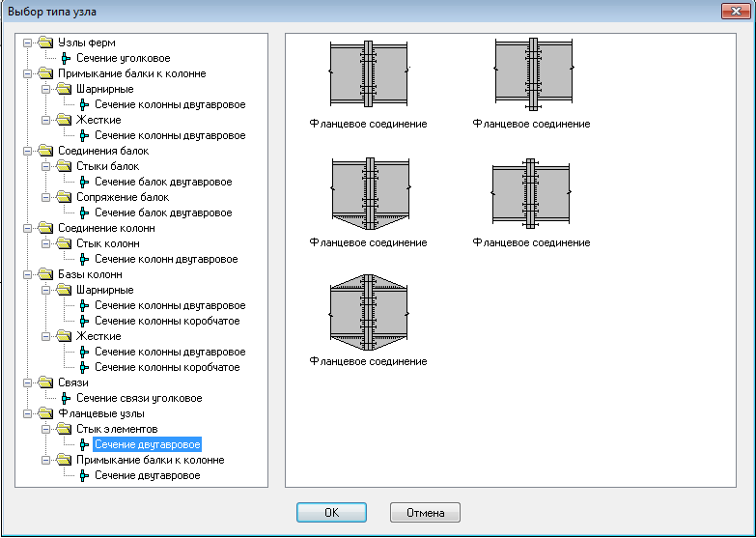
Task: Click section icon beside Сечение колонн двутавровое
Action: point(84,259)
